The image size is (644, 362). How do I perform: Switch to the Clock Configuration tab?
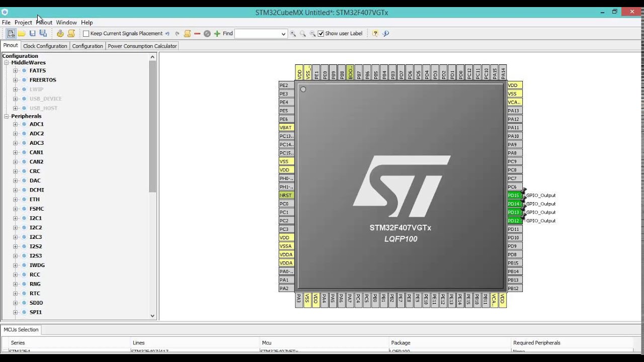pos(45,46)
